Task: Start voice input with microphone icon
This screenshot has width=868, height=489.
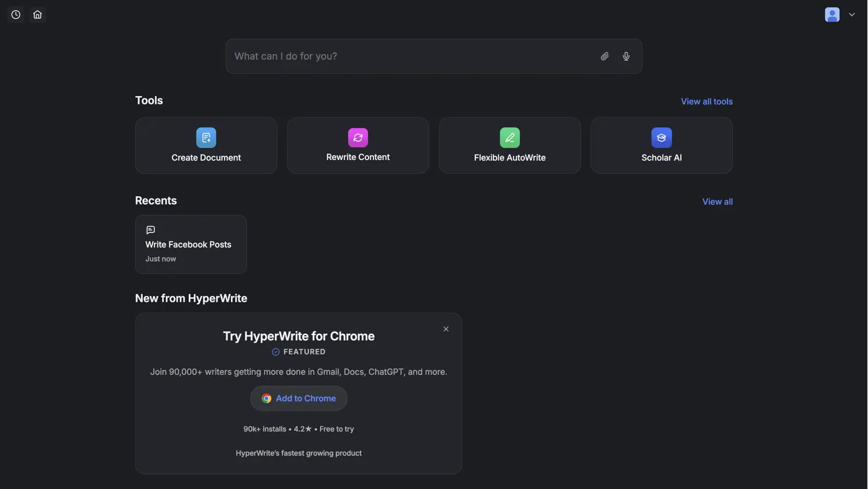Action: tap(626, 56)
